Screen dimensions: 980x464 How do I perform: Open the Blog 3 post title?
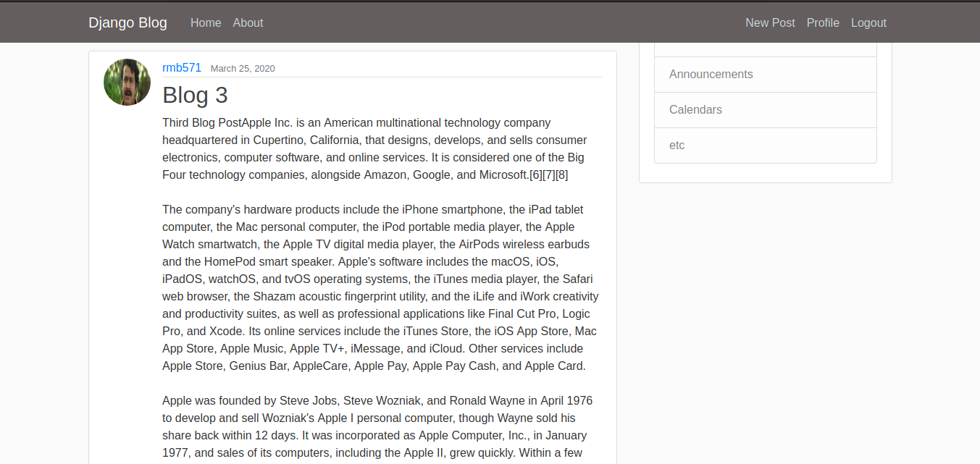[x=195, y=95]
